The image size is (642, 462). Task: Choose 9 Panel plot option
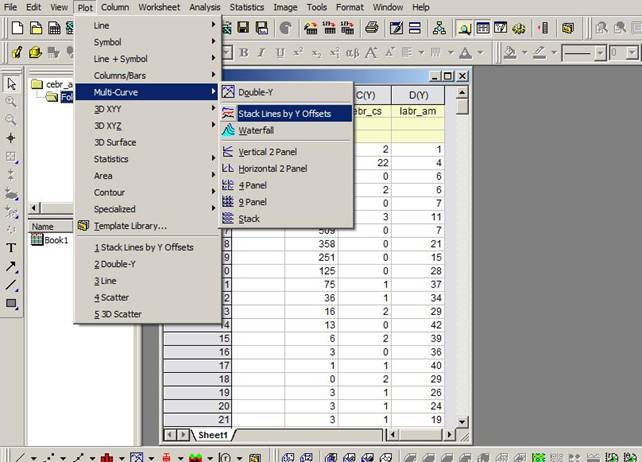(x=287, y=202)
